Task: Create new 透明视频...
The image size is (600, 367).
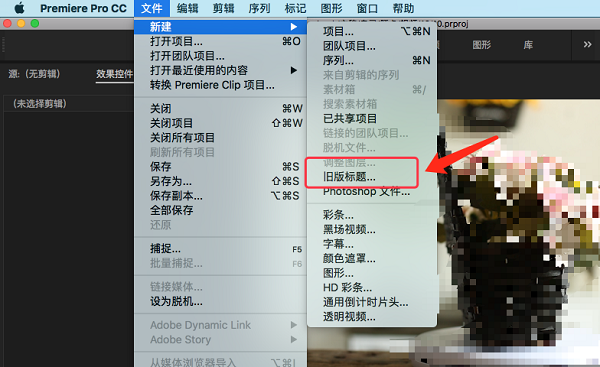Action: click(x=372, y=317)
